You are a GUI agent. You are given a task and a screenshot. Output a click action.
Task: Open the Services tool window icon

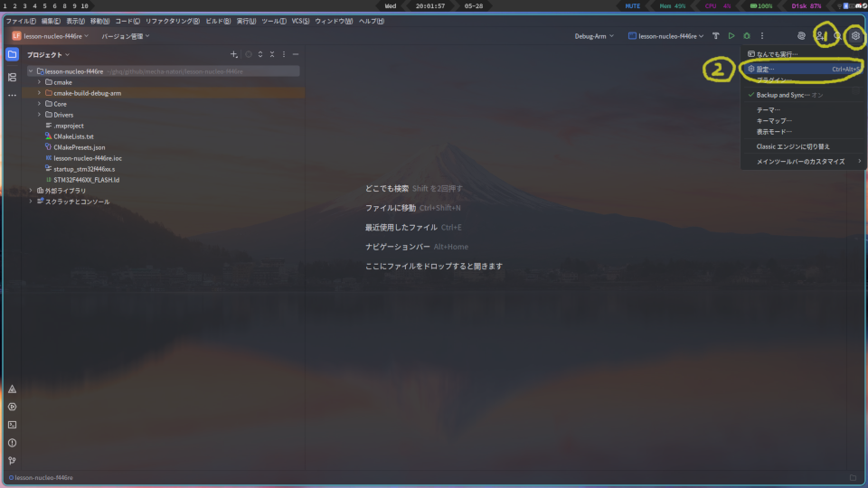coord(12,408)
